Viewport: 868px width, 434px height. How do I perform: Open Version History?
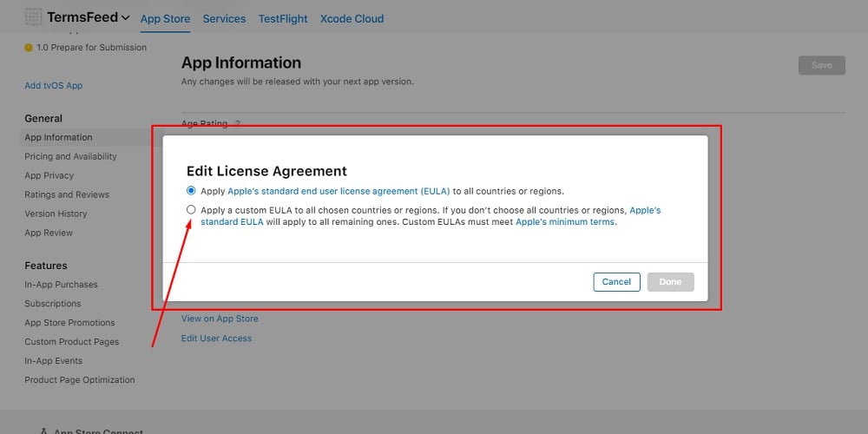point(56,214)
